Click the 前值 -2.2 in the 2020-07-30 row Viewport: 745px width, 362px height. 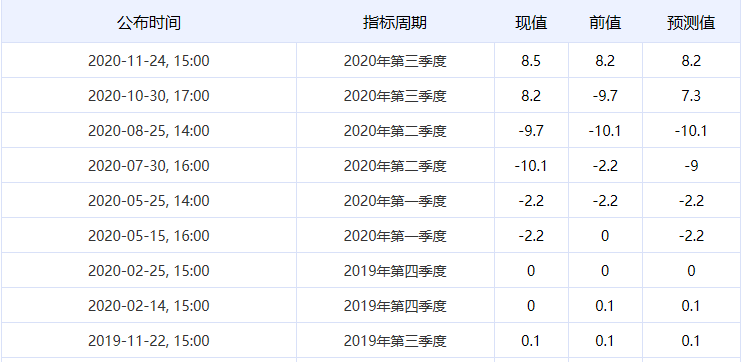(605, 166)
